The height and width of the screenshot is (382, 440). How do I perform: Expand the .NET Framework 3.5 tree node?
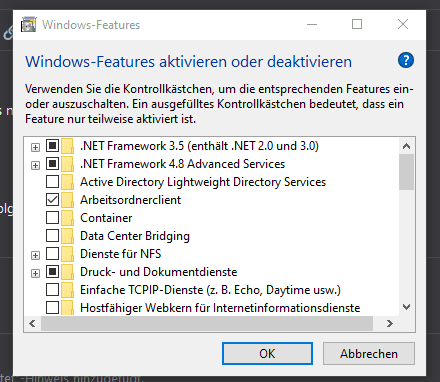click(35, 147)
